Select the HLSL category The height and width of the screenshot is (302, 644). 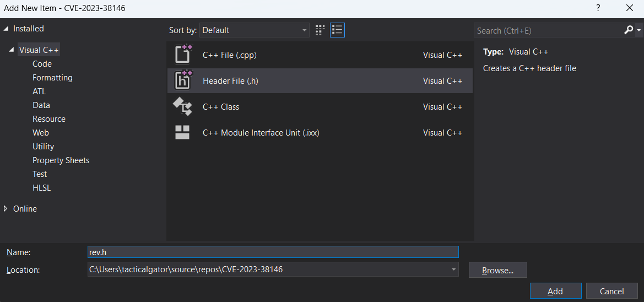coord(41,188)
